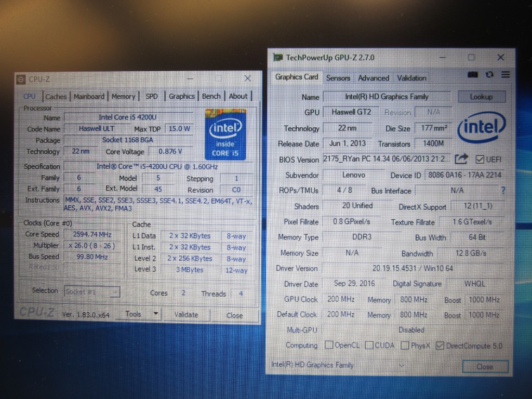This screenshot has height=399, width=532.
Task: Click the Release Date value Jun 1, 2013
Action: pos(348,143)
